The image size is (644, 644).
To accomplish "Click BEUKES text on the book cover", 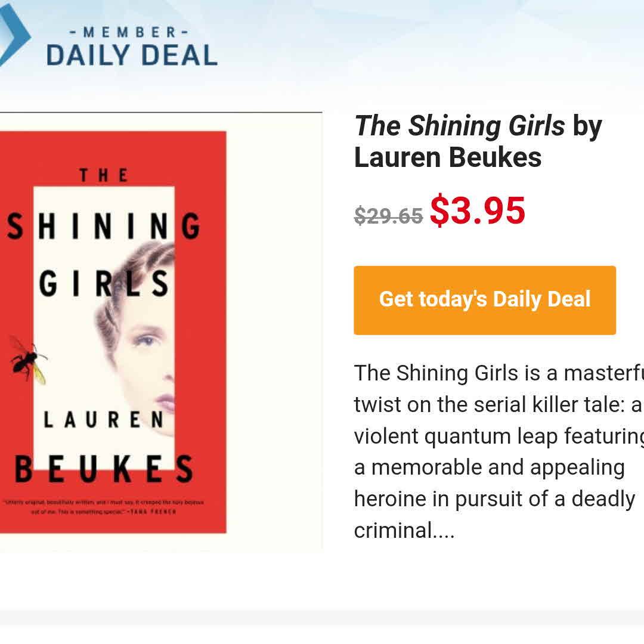I will pyautogui.click(x=104, y=469).
